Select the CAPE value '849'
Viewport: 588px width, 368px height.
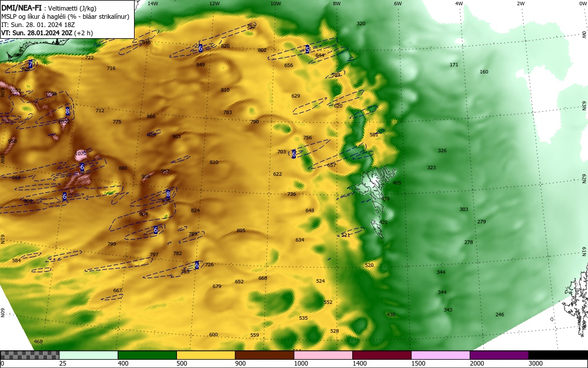201,65
